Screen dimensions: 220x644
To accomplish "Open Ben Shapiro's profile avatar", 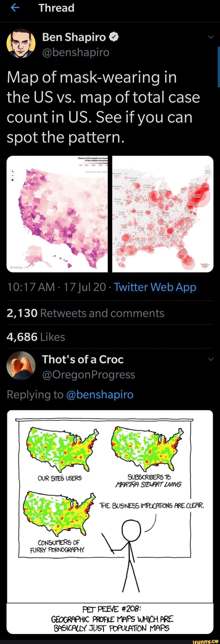I will [21, 44].
